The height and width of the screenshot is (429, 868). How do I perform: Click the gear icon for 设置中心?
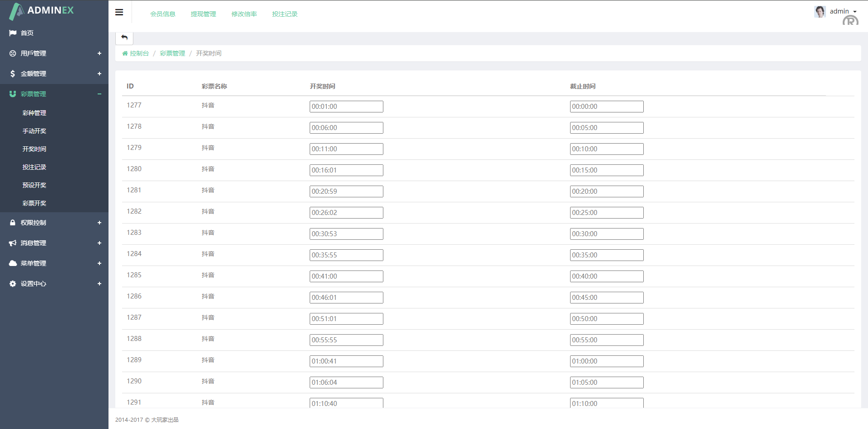coord(13,284)
